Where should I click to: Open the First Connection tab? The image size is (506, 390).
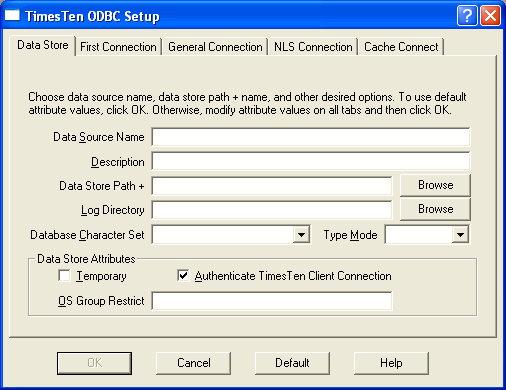click(x=118, y=47)
